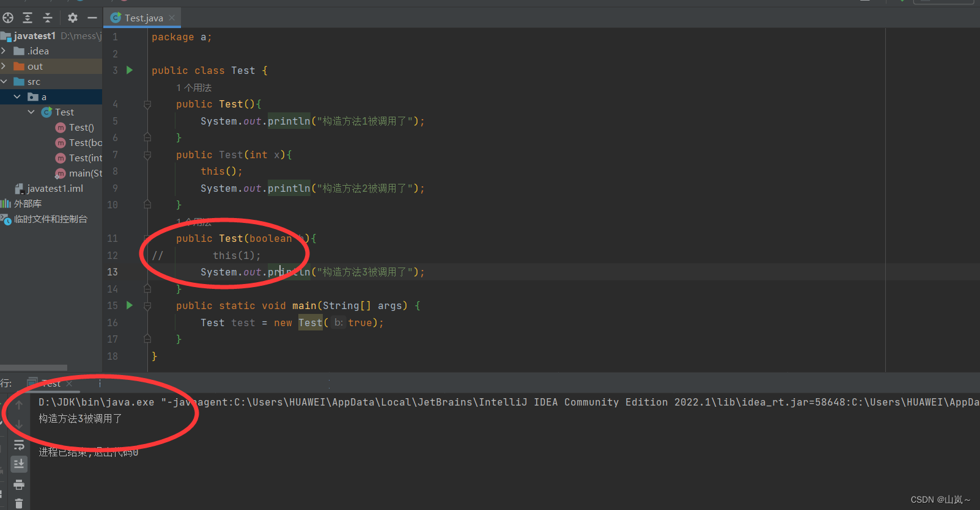Screen dimensions: 980x510
Task: Collapse the Test class node arrow
Action: click(x=31, y=112)
